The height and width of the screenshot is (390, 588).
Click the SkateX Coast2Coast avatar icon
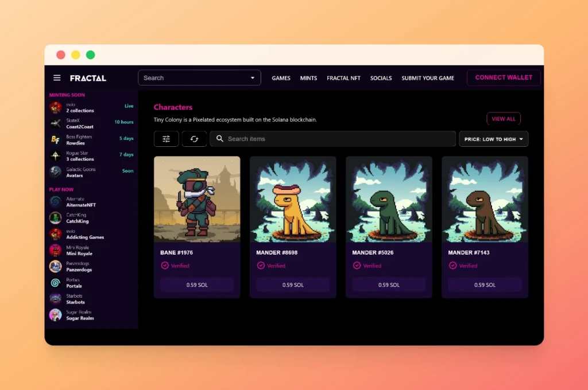56,123
